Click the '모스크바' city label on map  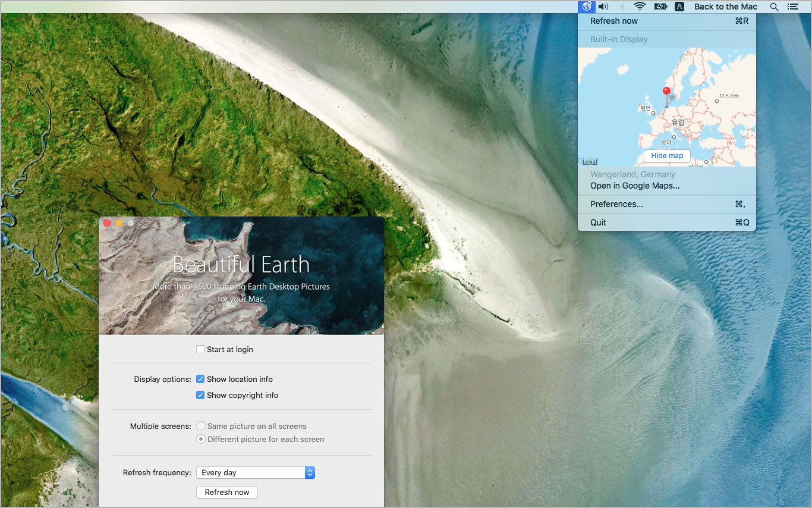(x=729, y=96)
